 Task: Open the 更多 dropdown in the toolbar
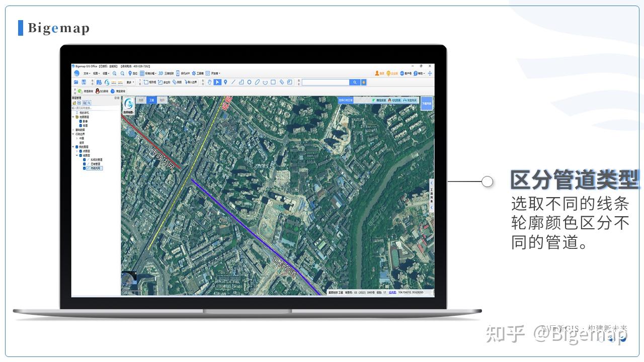tap(130, 82)
